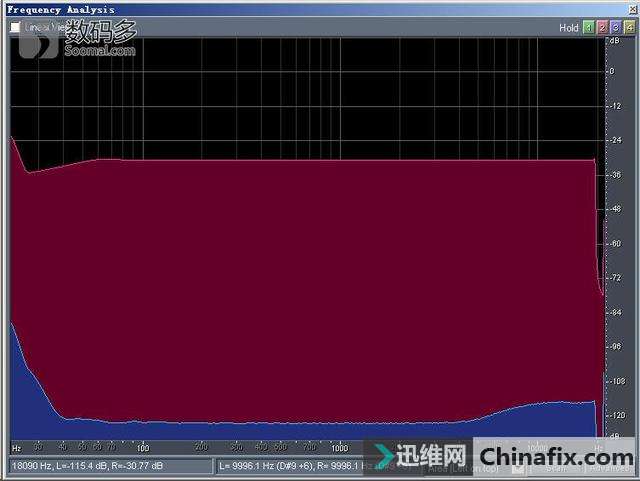Toggle the Linear View checkbox
640x481 pixels.
[x=15, y=27]
